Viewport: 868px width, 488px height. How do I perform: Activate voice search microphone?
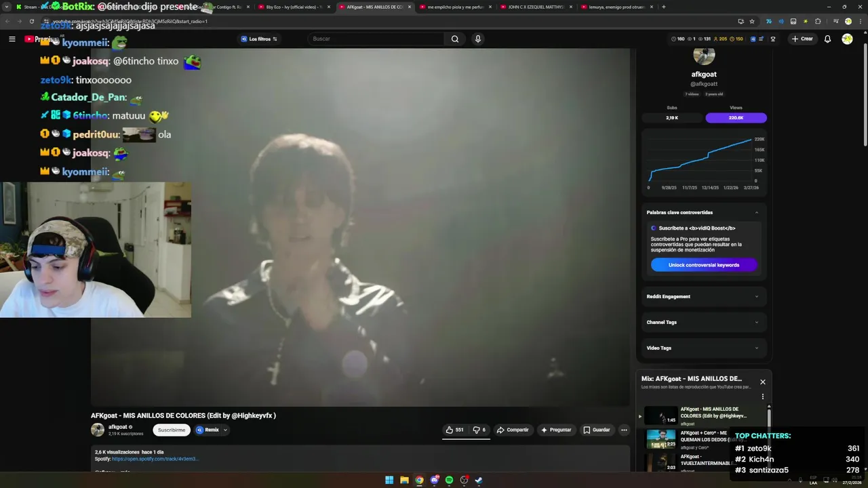pyautogui.click(x=477, y=39)
